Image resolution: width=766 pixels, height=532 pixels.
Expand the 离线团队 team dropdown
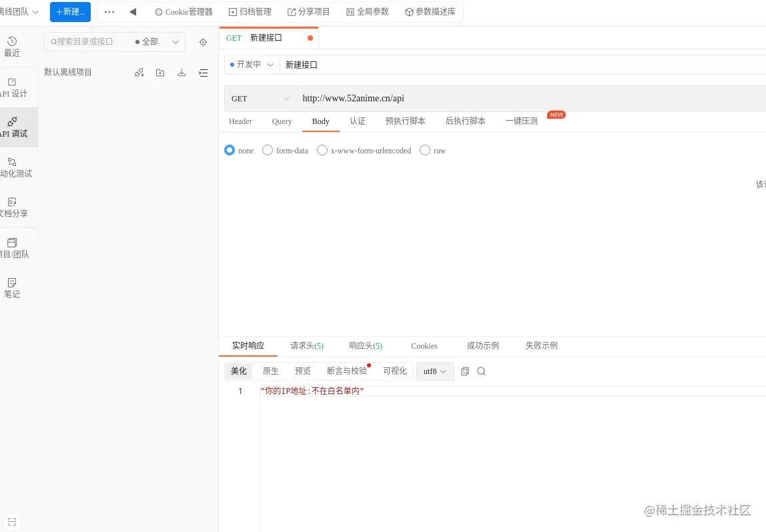(19, 12)
